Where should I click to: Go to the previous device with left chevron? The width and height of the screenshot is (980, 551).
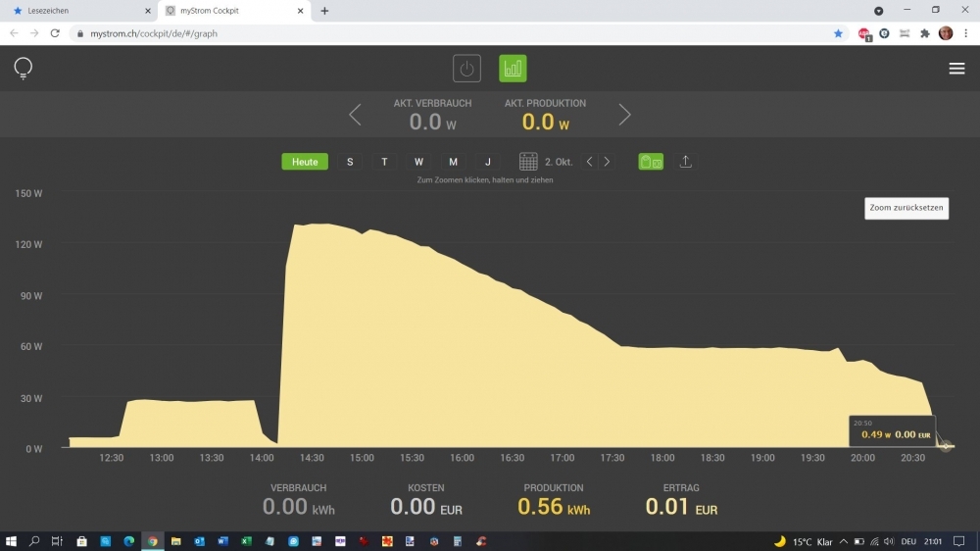355,116
